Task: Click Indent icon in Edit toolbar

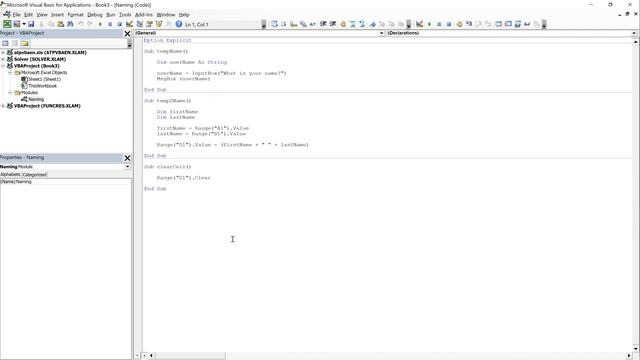Action: pyautogui.click(x=323, y=24)
